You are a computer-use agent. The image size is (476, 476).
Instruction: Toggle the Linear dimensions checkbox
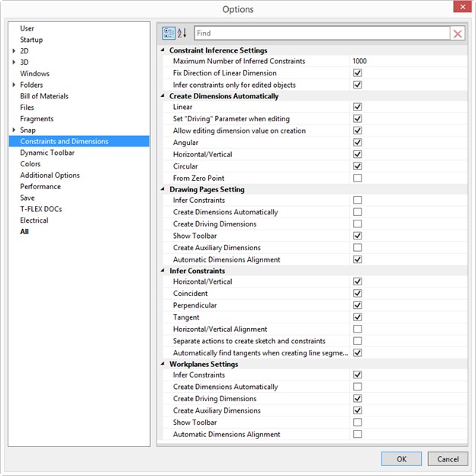(x=357, y=107)
